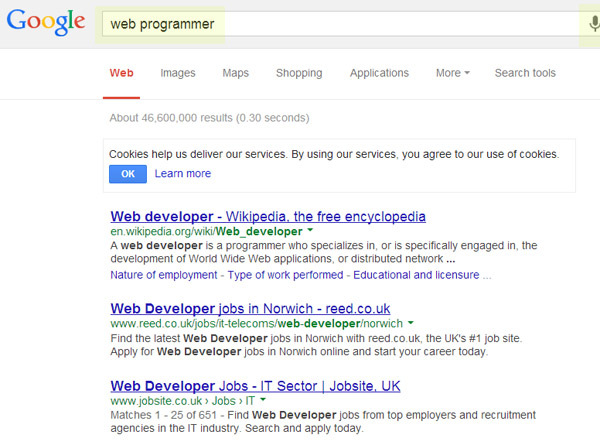Expand the More dropdown menu

453,73
